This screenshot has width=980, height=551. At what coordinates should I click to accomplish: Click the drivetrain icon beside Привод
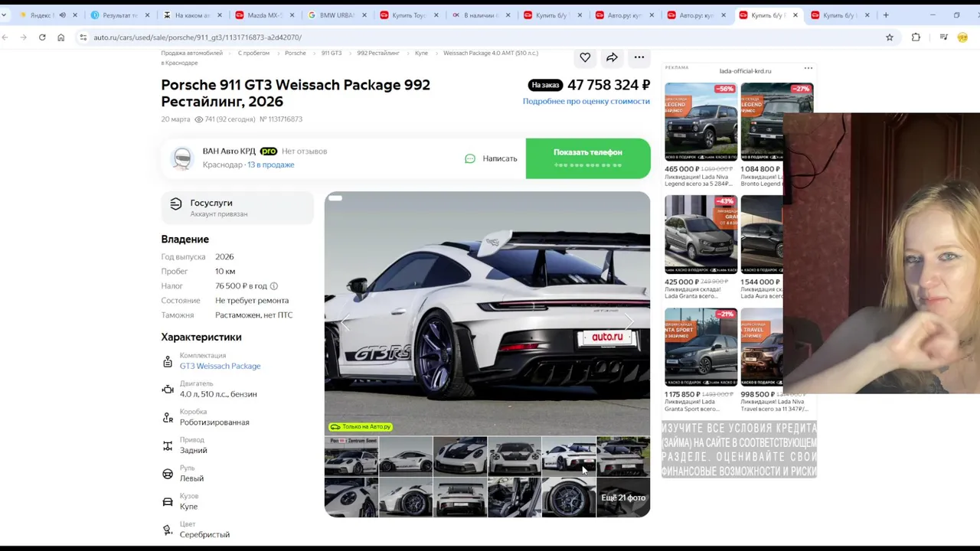[168, 445]
